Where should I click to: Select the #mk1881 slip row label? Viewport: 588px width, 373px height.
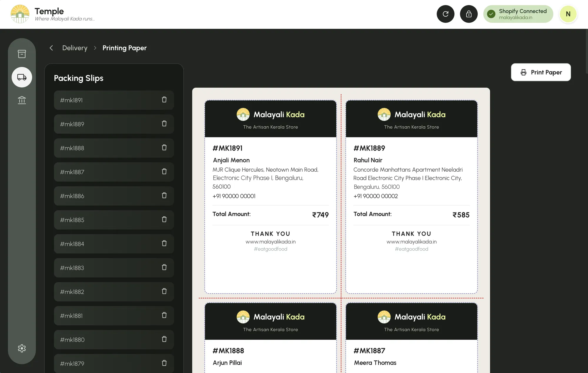[x=71, y=316]
